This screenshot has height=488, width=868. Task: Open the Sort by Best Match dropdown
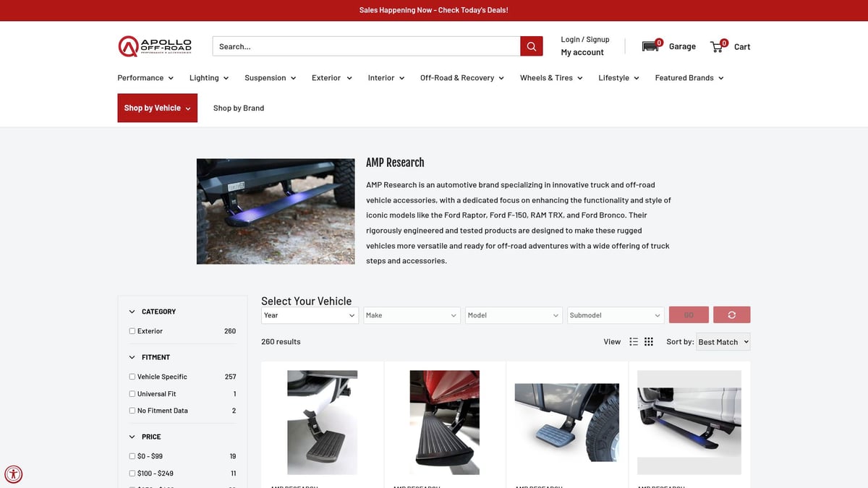coord(723,342)
